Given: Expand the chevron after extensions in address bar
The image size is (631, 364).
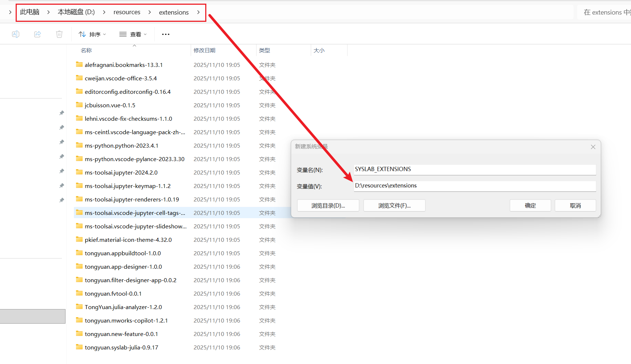Looking at the screenshot, I should tap(198, 12).
